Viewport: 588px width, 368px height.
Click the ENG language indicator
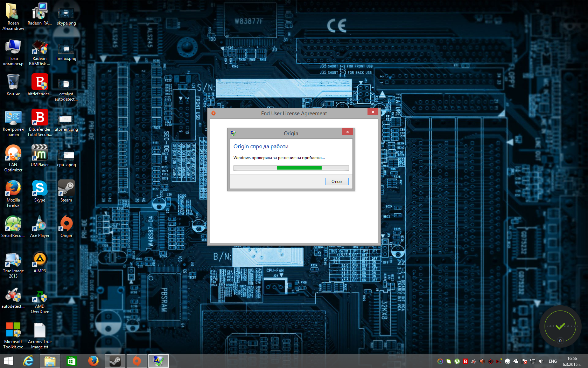click(553, 361)
